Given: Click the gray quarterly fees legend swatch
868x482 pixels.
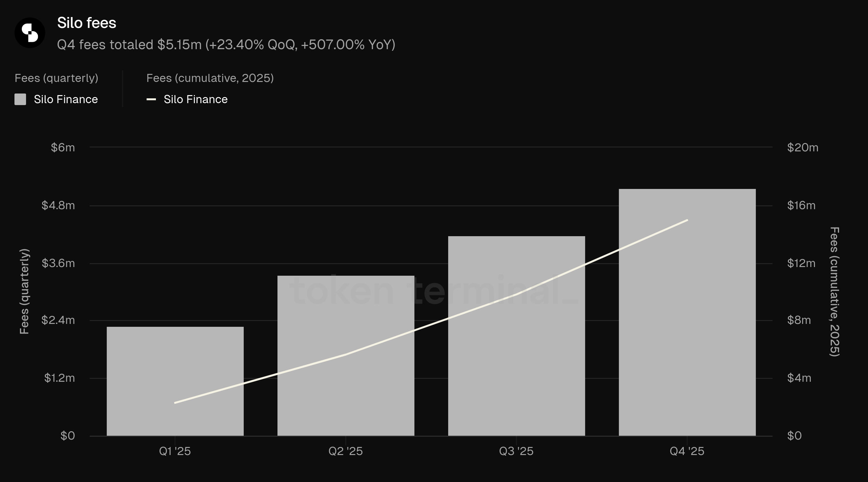Looking at the screenshot, I should (x=20, y=99).
